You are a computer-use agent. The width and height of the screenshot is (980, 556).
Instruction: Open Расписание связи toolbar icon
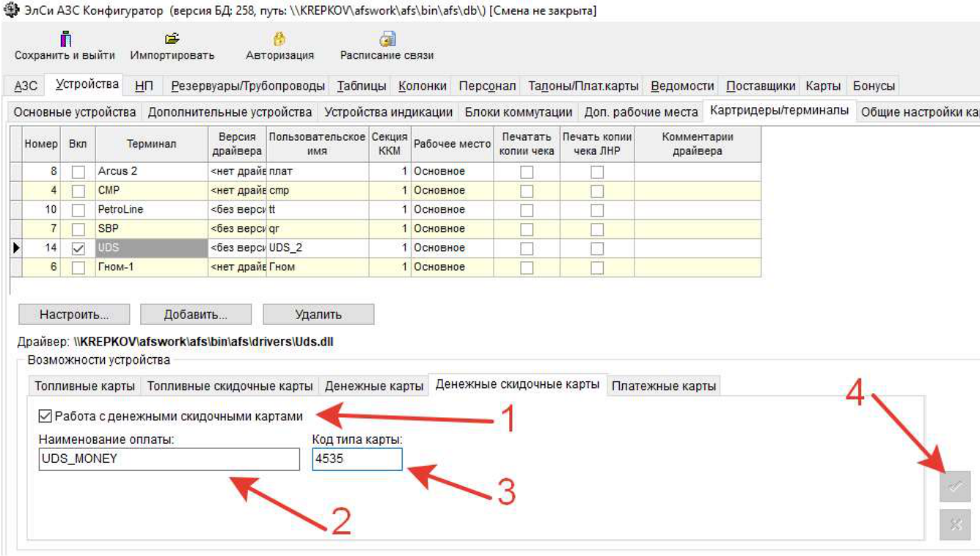[387, 39]
